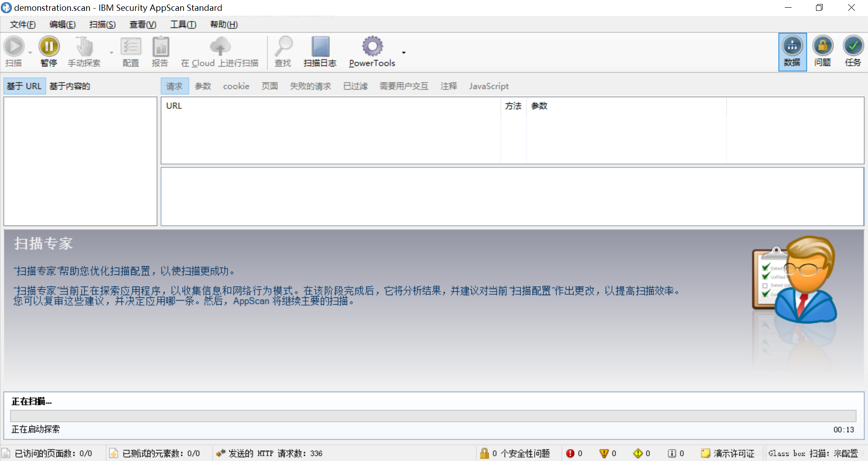Open the 工具(T) menu
This screenshot has width=868, height=461.
pos(183,24)
